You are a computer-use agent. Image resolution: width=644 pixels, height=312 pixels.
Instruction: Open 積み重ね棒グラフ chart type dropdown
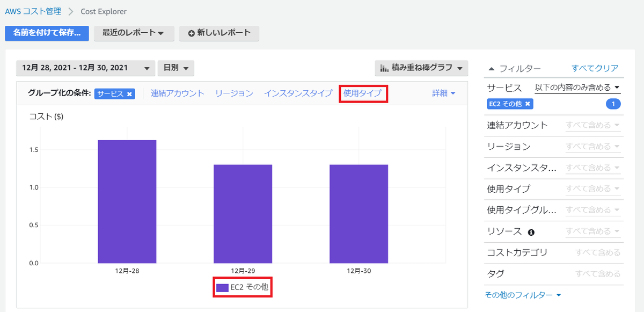(x=421, y=68)
